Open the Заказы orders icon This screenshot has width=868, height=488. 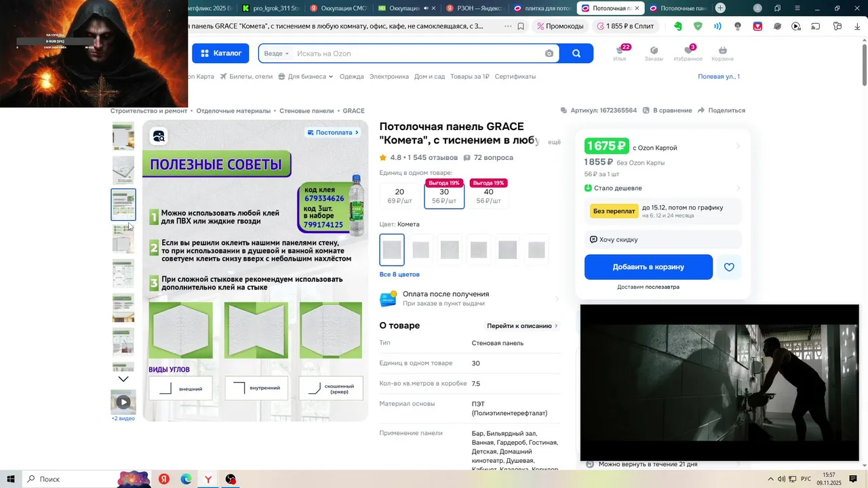pyautogui.click(x=654, y=54)
